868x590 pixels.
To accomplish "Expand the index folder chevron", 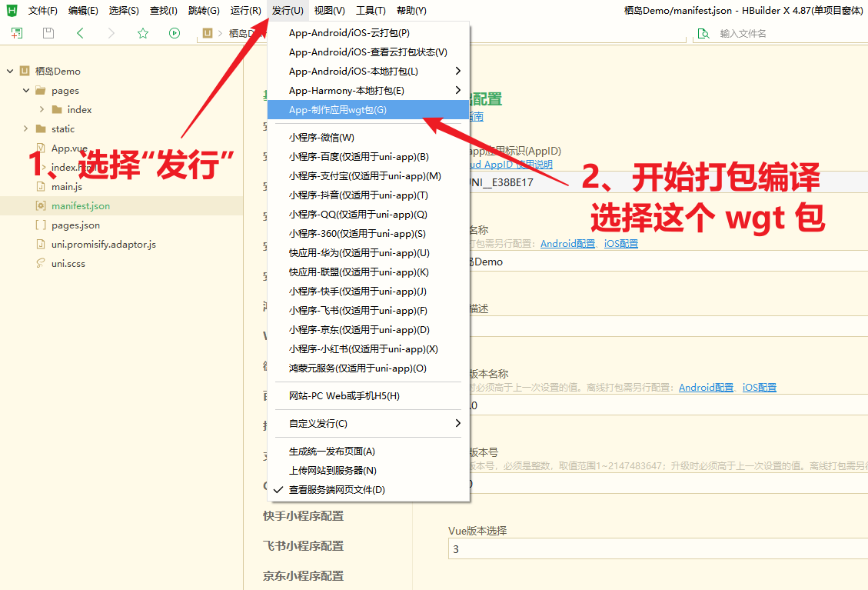I will (42, 110).
